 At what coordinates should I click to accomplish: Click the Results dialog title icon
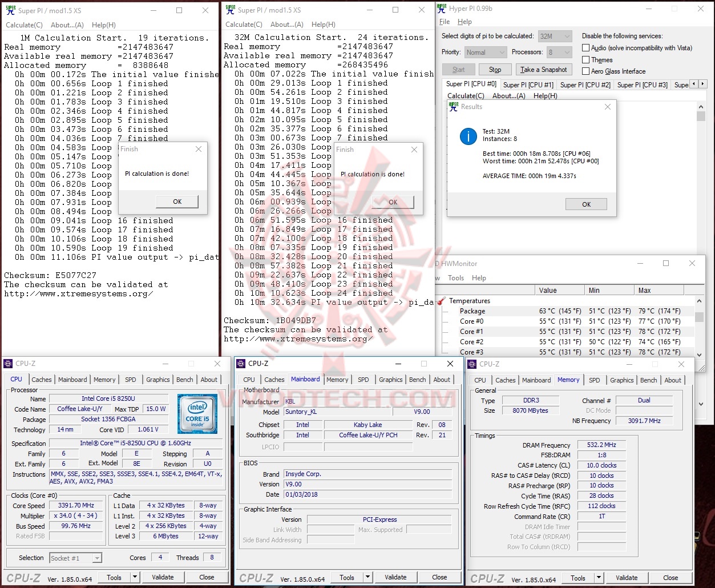coord(454,107)
